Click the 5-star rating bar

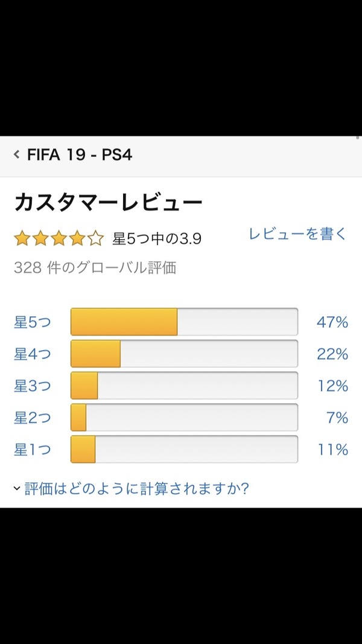[184, 322]
